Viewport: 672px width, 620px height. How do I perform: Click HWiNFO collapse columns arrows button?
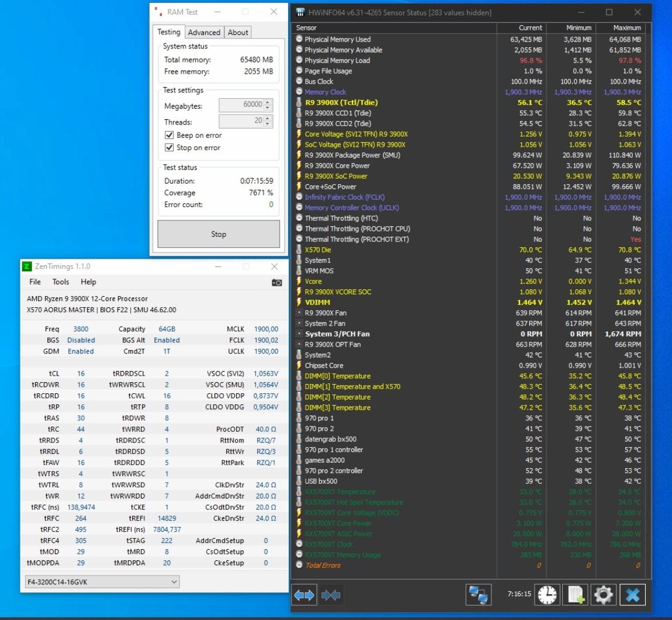330,595
